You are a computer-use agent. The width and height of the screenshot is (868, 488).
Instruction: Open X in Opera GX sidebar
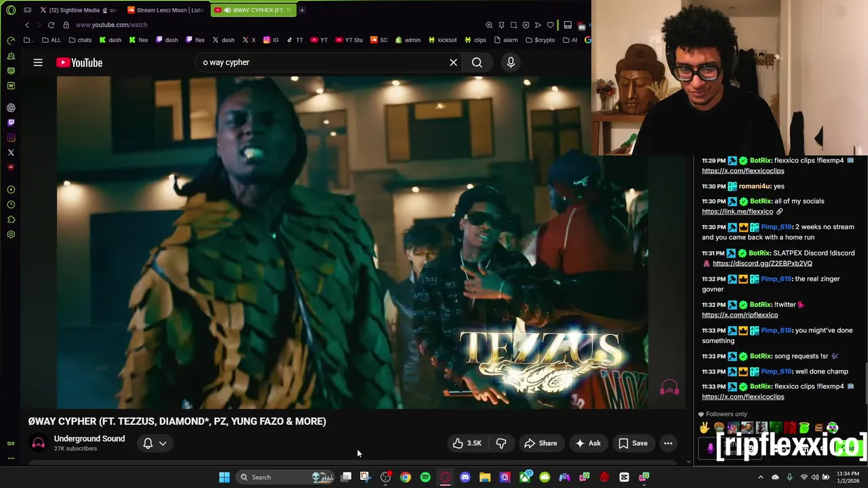[x=11, y=152]
